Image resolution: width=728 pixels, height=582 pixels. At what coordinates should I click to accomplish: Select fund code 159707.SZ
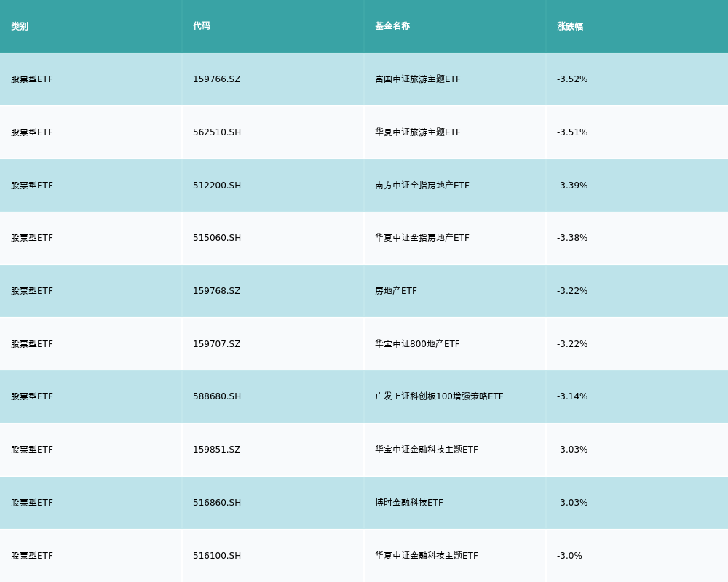tap(217, 344)
